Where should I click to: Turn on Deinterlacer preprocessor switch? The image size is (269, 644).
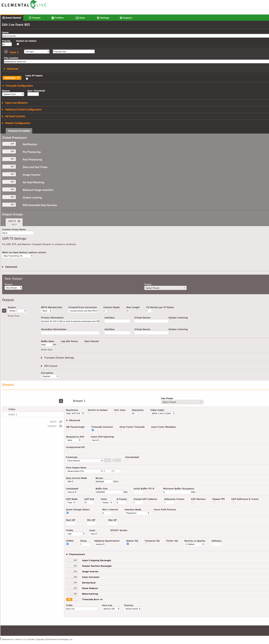[x=72, y=583]
